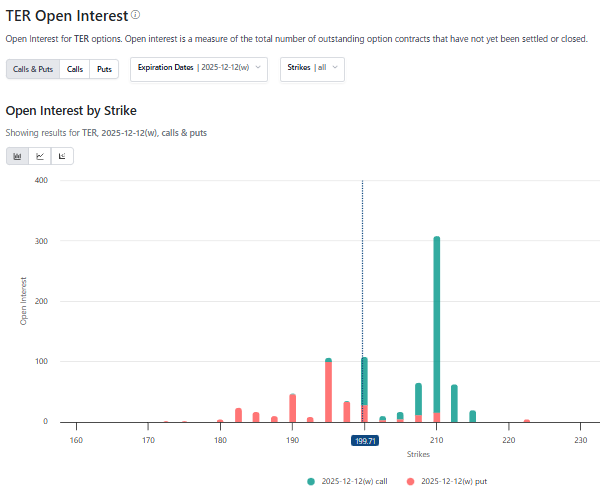Select the Puts toggle option

(104, 69)
